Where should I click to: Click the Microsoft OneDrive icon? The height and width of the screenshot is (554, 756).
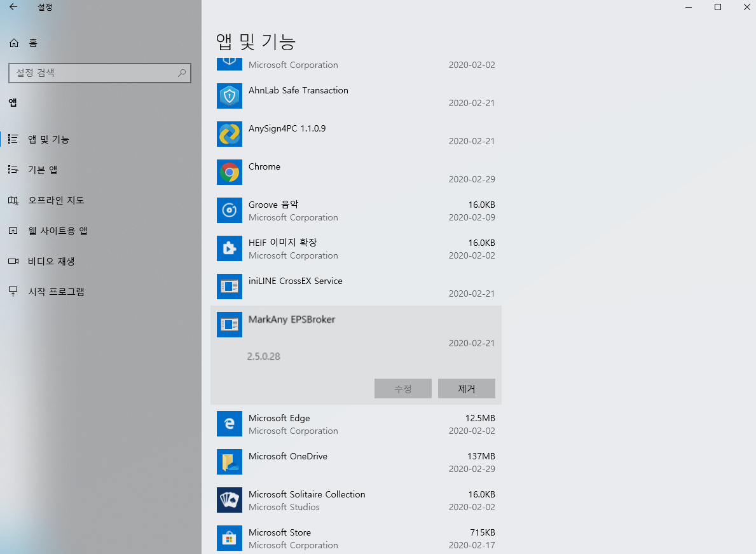[x=230, y=461]
